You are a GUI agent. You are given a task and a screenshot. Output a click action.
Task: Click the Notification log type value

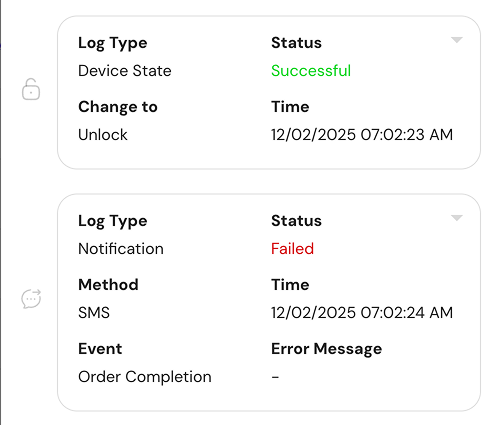pos(121,249)
